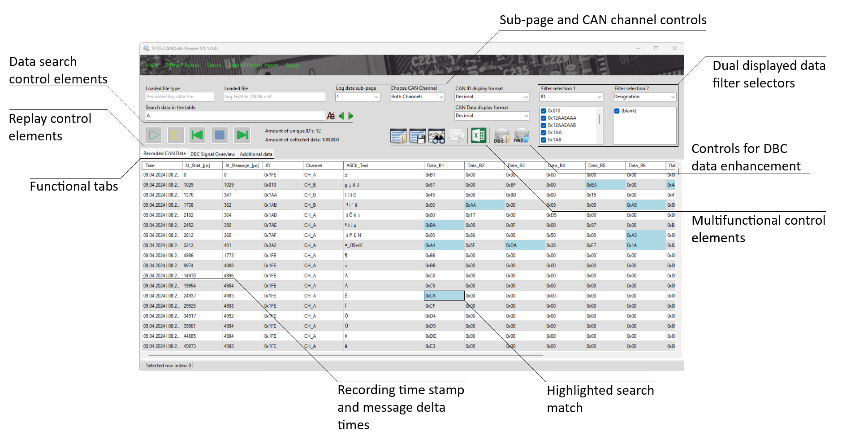868x440 pixels.
Task: Toggle case-sensitive search (Aa icon)
Action: pyautogui.click(x=331, y=116)
